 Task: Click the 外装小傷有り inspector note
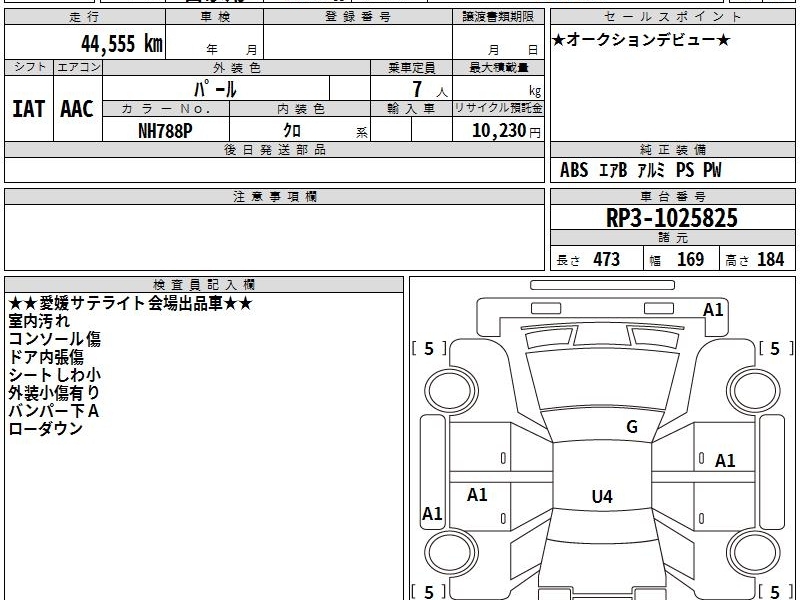(54, 393)
